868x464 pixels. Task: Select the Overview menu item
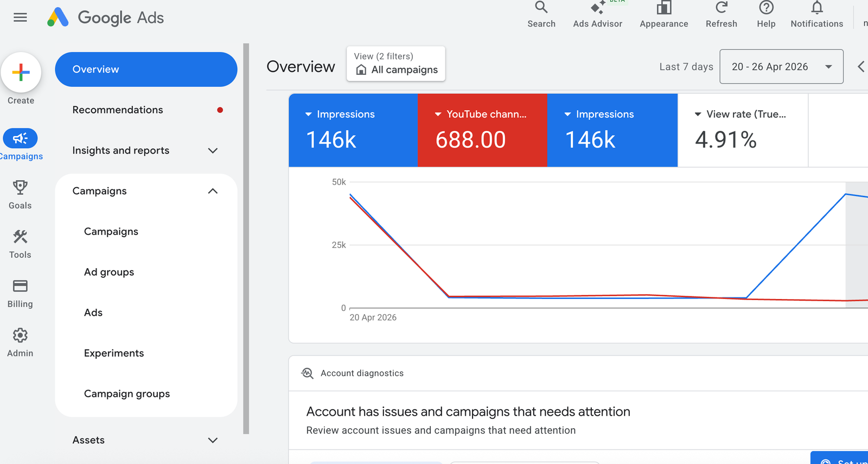[x=146, y=69]
